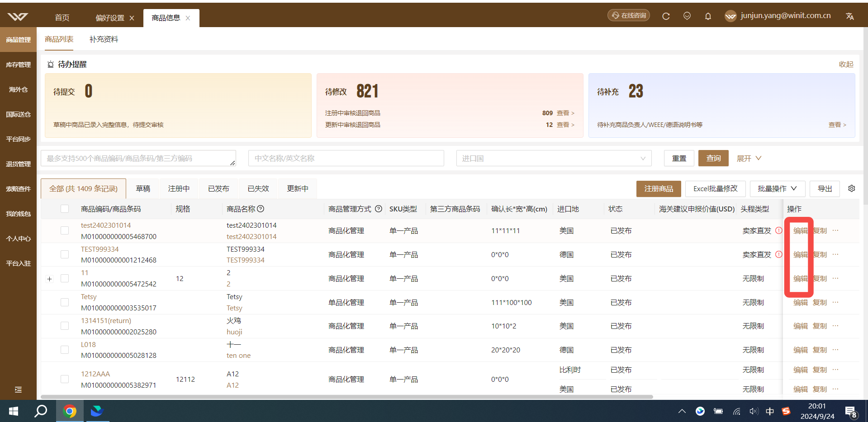Click the help icon beside 商品管理方式
The height and width of the screenshot is (422, 868).
pyautogui.click(x=379, y=209)
